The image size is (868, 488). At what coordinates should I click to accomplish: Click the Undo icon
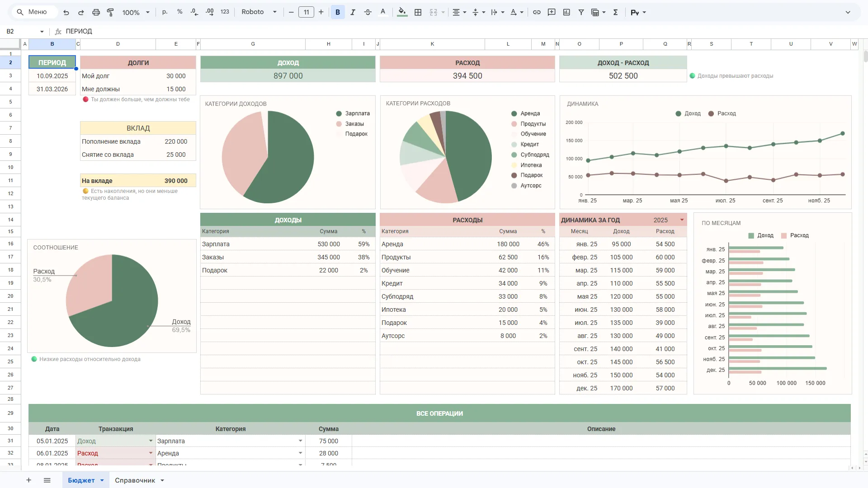(x=66, y=12)
